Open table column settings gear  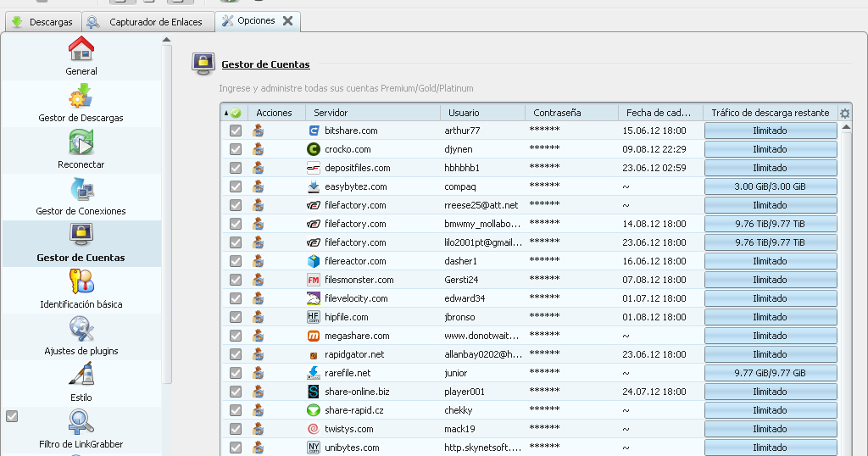click(845, 114)
